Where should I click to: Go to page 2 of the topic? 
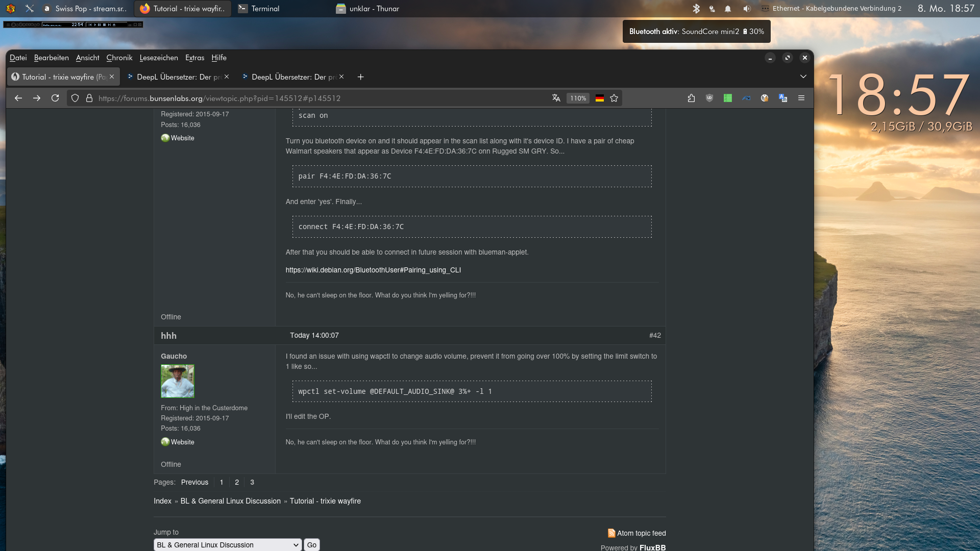[x=237, y=482]
